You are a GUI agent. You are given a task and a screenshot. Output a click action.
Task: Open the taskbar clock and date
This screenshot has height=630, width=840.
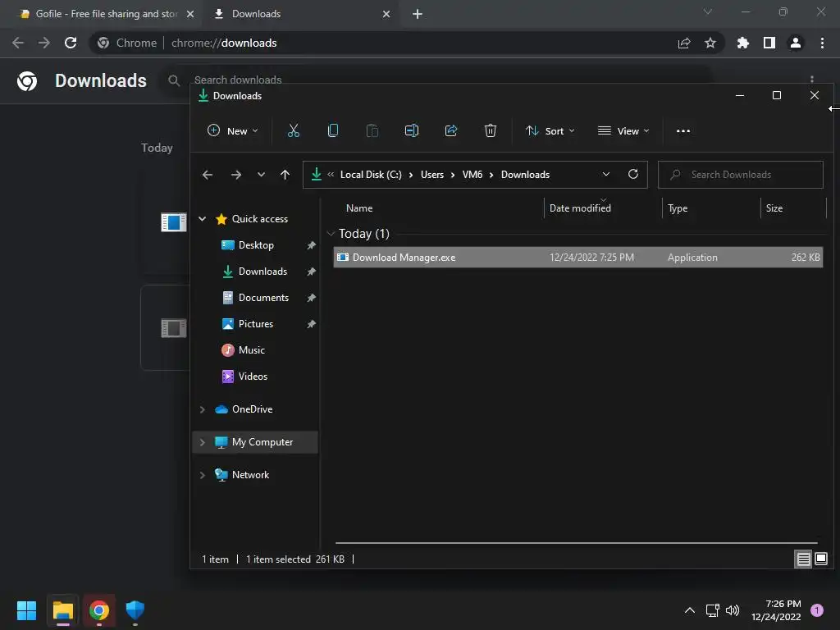[x=776, y=610]
